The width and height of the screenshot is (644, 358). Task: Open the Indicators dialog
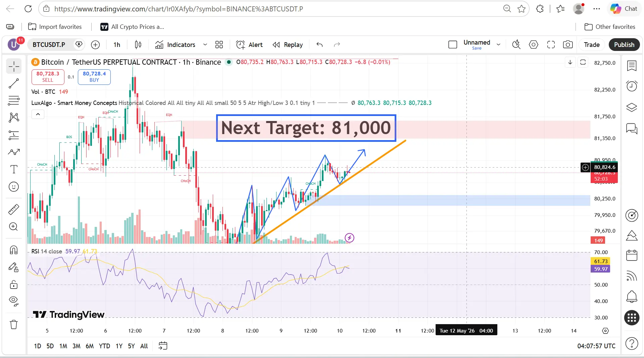[175, 45]
